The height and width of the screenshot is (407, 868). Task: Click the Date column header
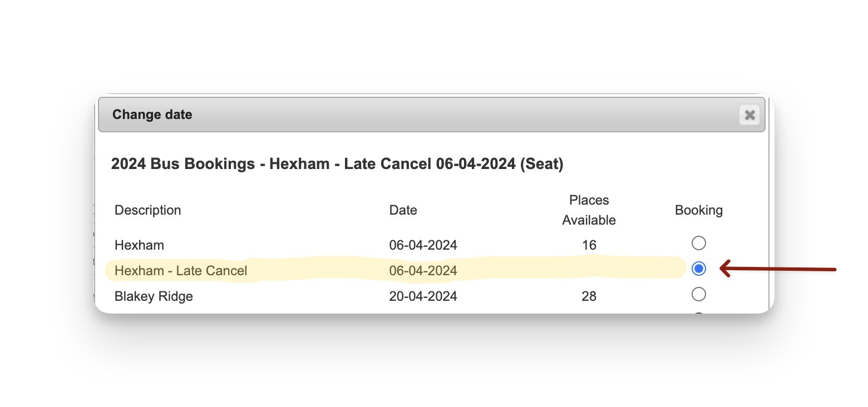[402, 210]
